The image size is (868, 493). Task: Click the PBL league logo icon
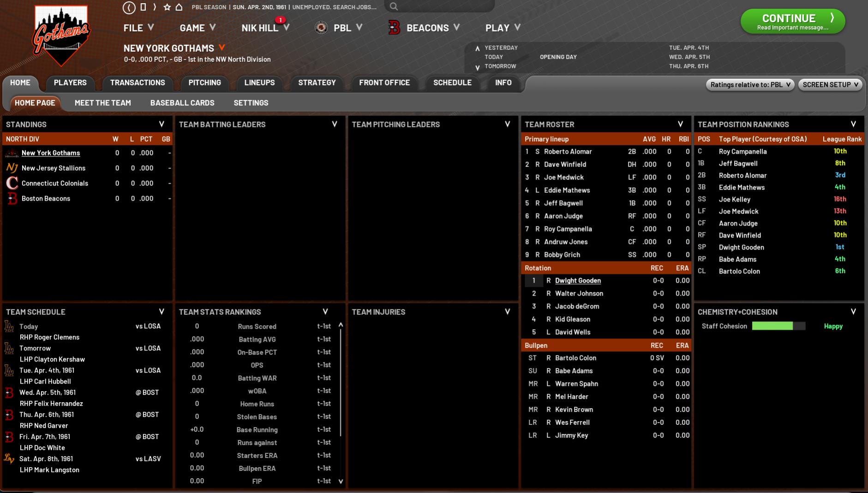(321, 28)
